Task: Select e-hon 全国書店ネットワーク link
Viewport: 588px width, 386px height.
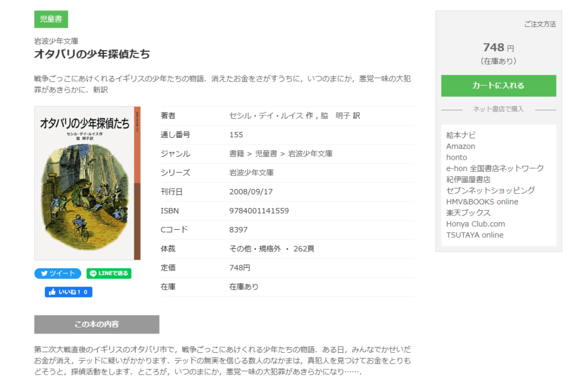Action: pyautogui.click(x=494, y=168)
